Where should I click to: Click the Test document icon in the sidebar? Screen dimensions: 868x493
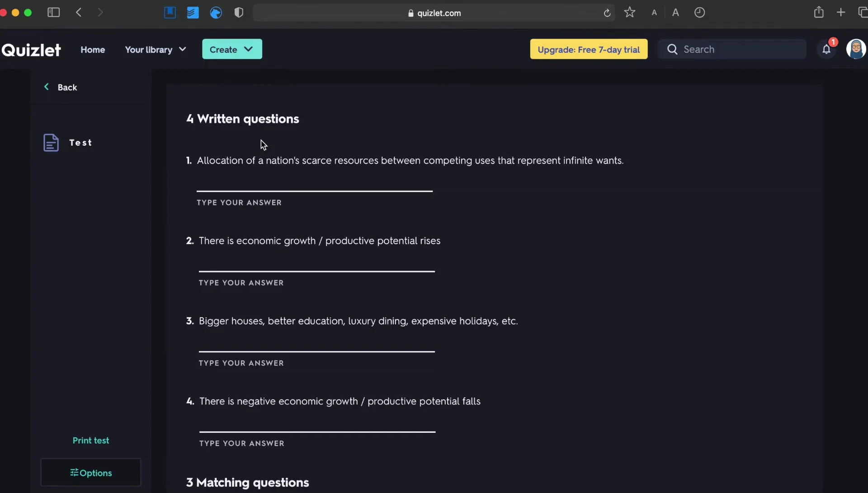point(51,142)
